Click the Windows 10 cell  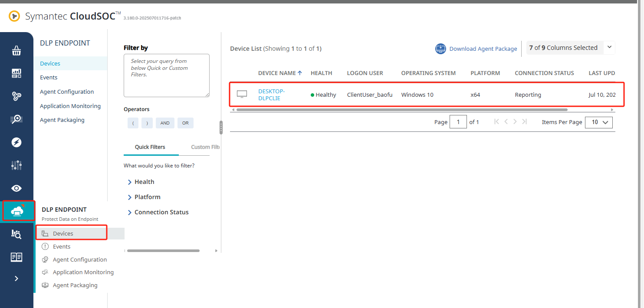(417, 95)
